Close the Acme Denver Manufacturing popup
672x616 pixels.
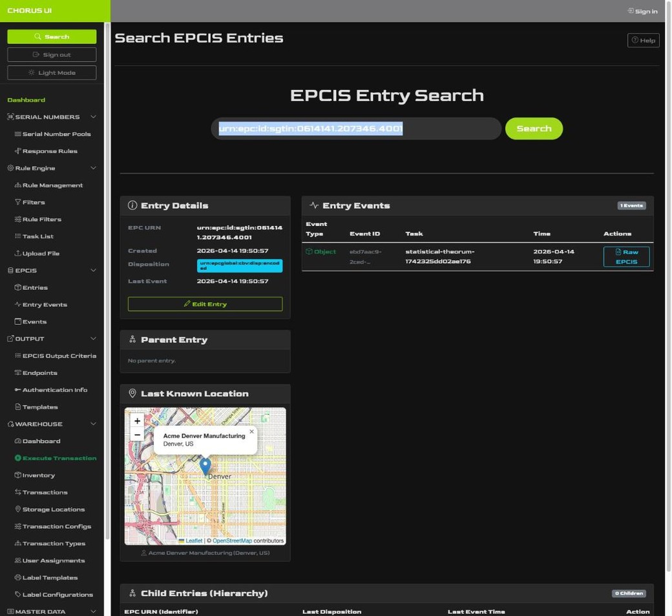point(251,432)
